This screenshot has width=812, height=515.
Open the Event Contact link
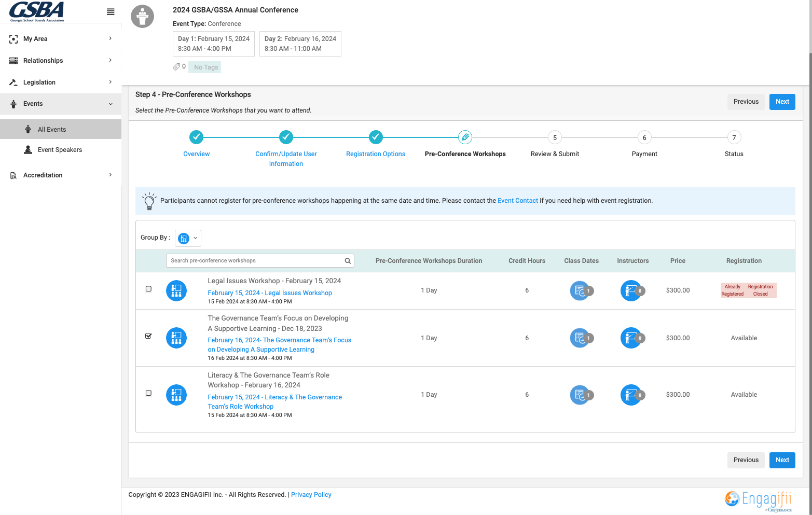coord(517,201)
